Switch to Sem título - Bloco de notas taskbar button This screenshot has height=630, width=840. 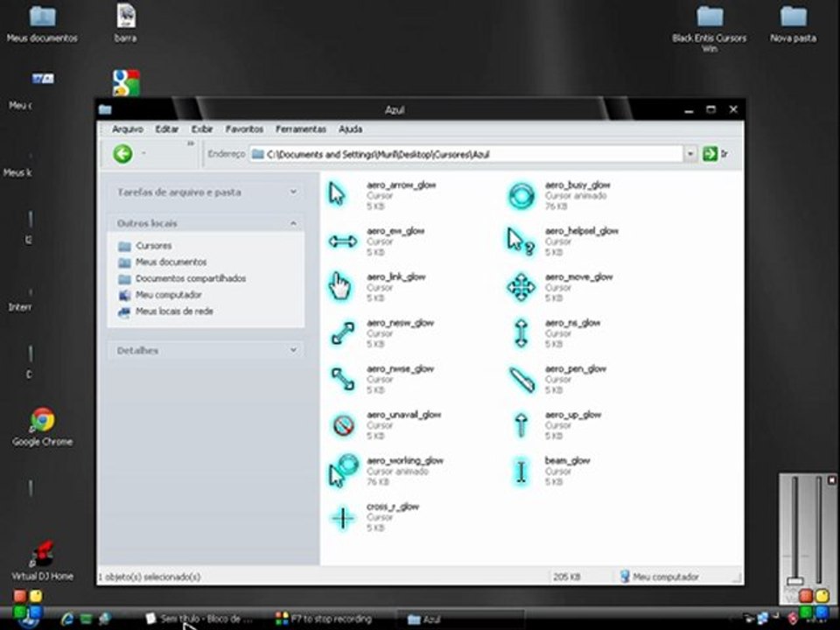199,619
